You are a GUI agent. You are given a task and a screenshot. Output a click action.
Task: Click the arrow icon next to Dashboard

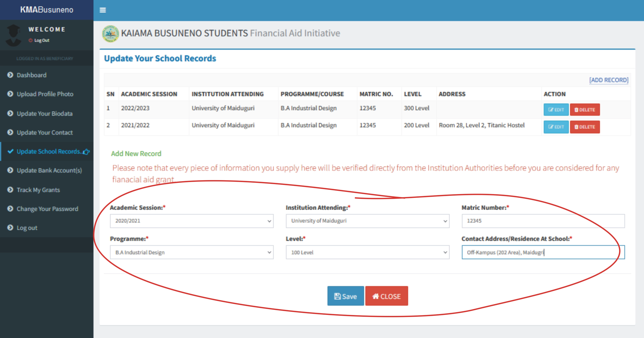tap(10, 75)
